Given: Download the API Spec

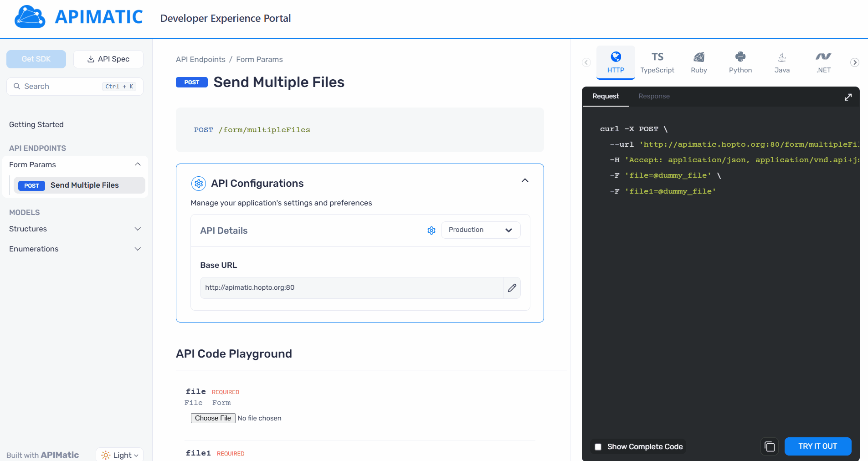Looking at the screenshot, I should click(108, 59).
